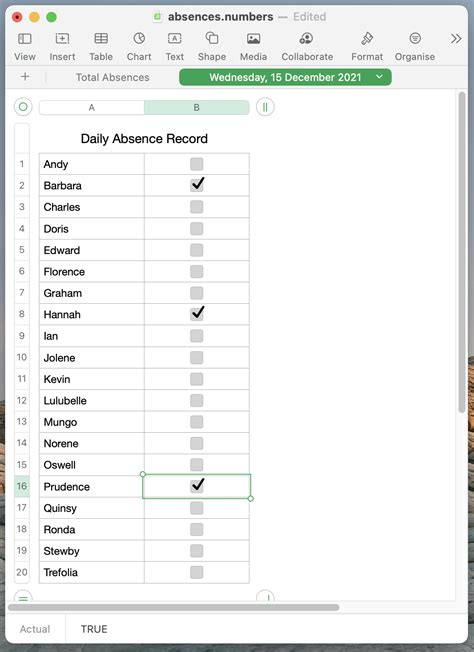Insert a Text box
This screenshot has height=652, width=474.
point(175,39)
